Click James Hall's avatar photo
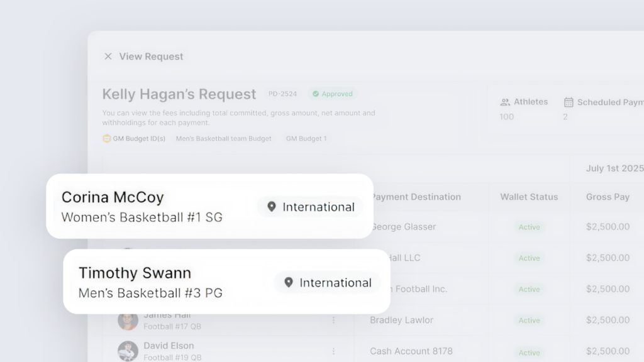The image size is (644, 362). click(128, 321)
